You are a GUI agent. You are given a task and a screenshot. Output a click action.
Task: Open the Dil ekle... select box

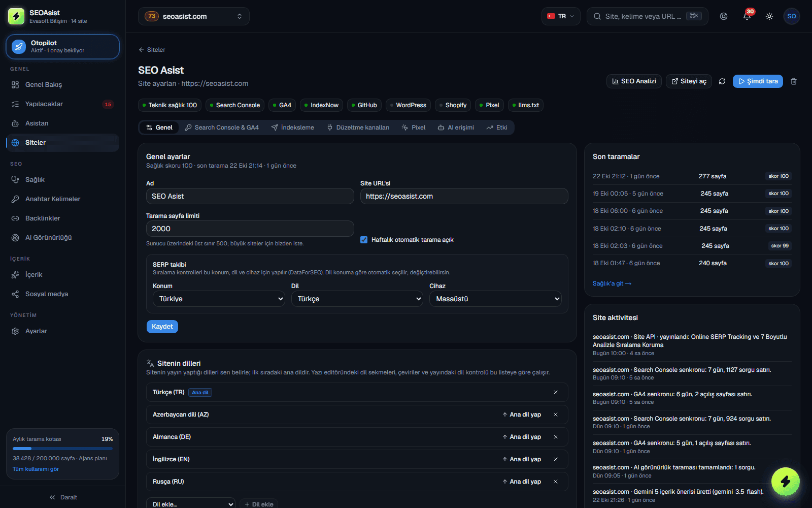pos(191,504)
